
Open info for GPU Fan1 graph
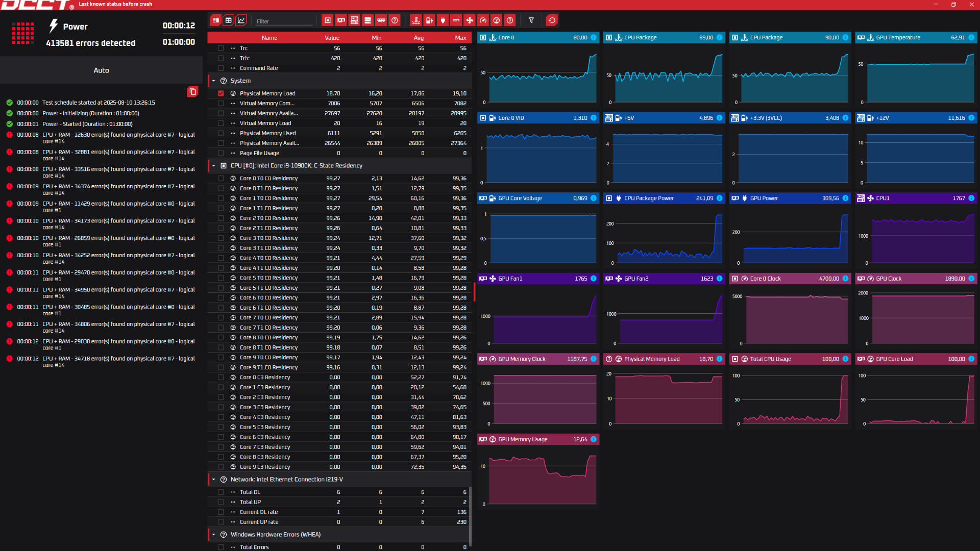coord(594,279)
